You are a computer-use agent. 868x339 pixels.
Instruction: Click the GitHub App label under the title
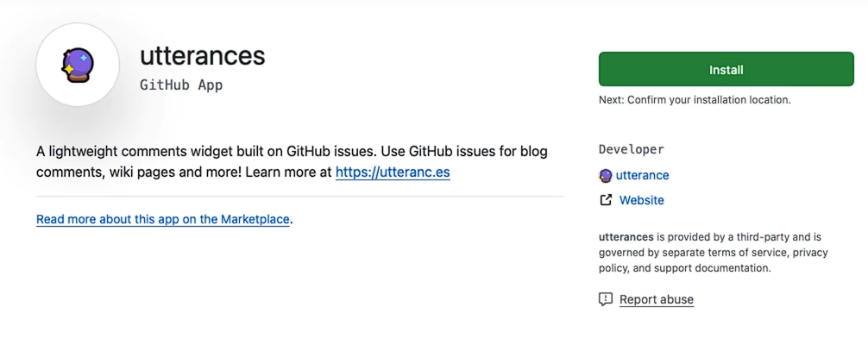(181, 85)
